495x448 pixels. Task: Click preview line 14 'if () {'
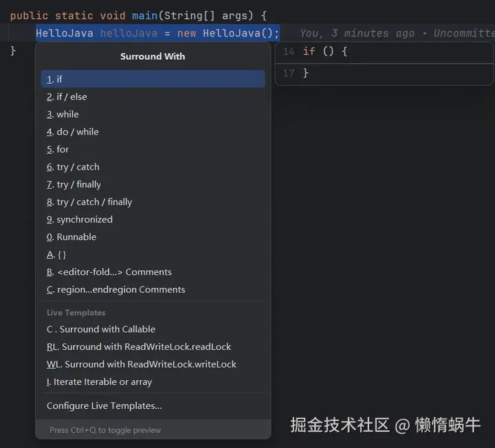pos(324,51)
